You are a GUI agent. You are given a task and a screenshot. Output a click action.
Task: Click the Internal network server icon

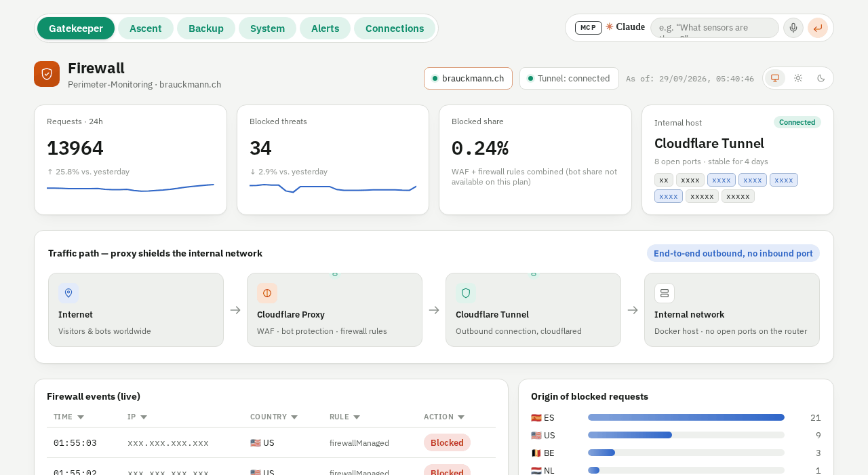click(x=665, y=293)
